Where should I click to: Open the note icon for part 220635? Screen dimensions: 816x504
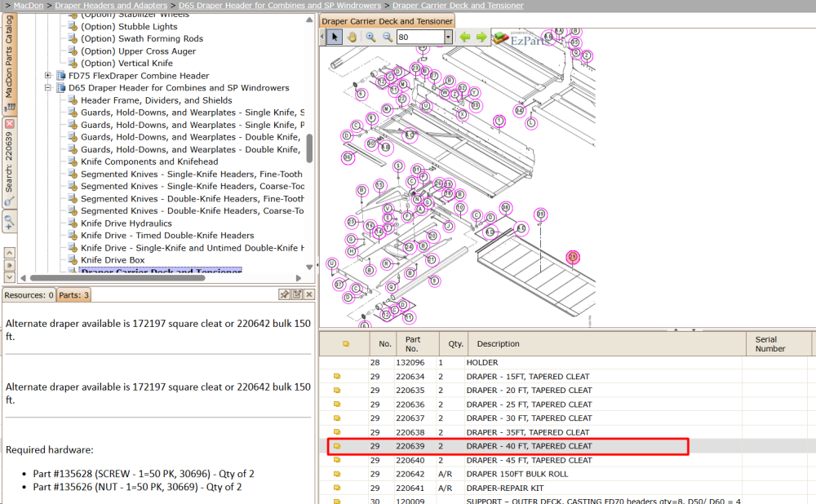337,390
